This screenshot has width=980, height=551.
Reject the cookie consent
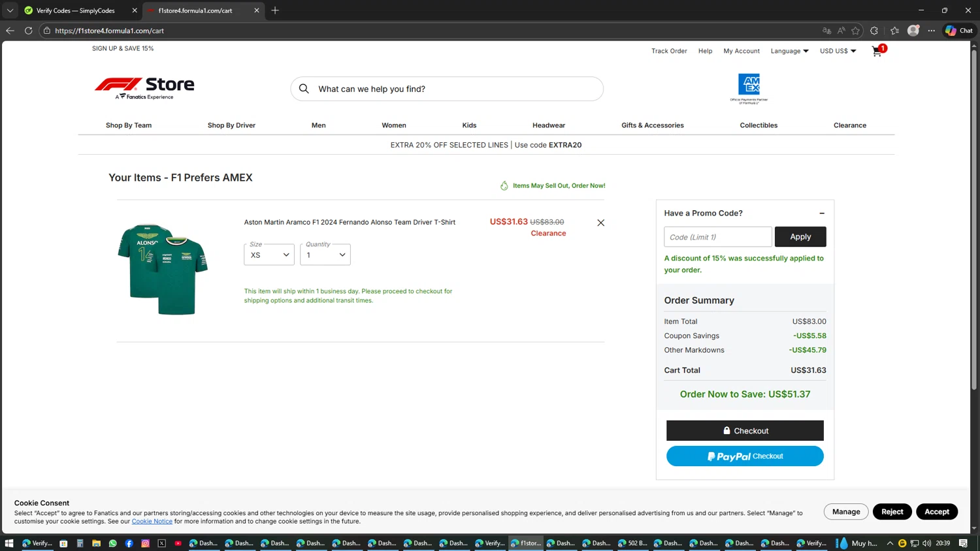click(892, 512)
